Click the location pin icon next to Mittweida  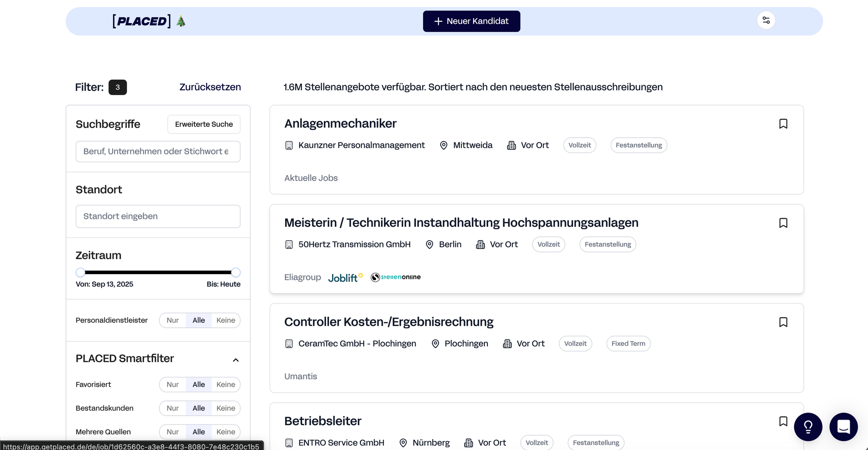pyautogui.click(x=444, y=146)
